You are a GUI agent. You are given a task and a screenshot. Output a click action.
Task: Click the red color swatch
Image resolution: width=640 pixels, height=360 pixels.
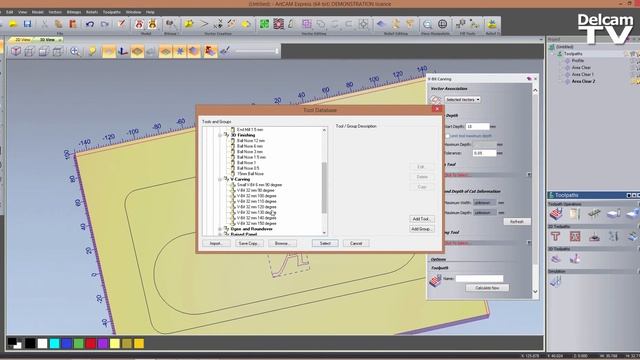click(91, 344)
